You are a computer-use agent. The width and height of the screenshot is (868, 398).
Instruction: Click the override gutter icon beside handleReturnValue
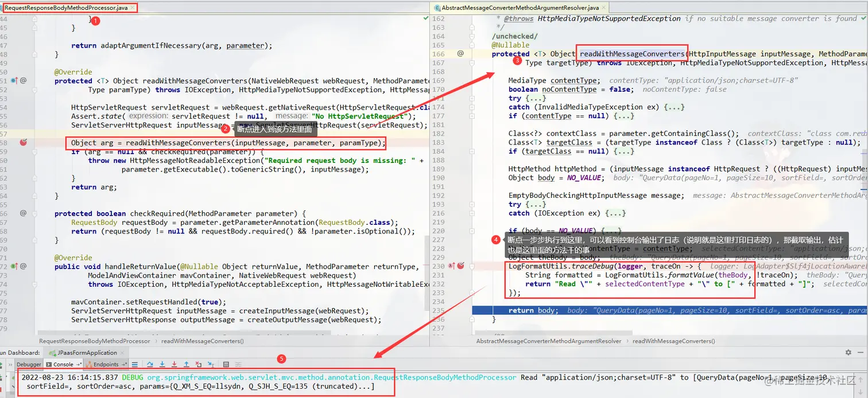[x=14, y=266]
